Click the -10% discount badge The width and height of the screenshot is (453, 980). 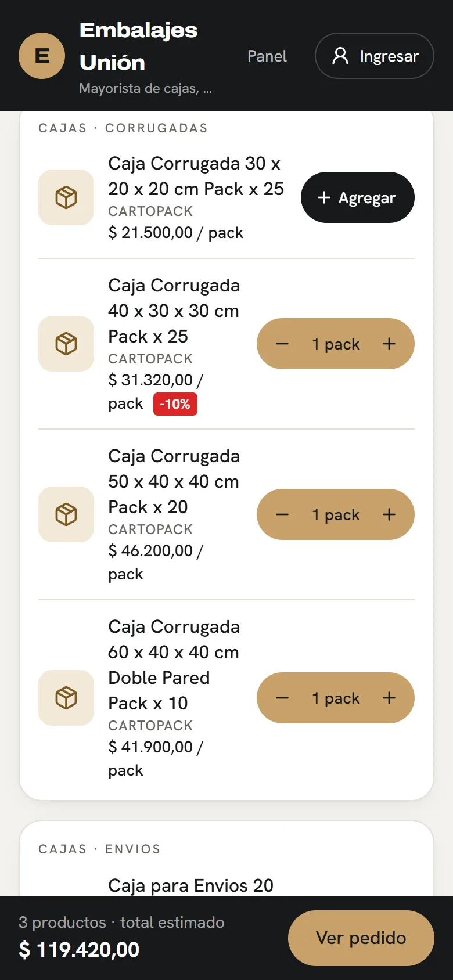tap(175, 404)
